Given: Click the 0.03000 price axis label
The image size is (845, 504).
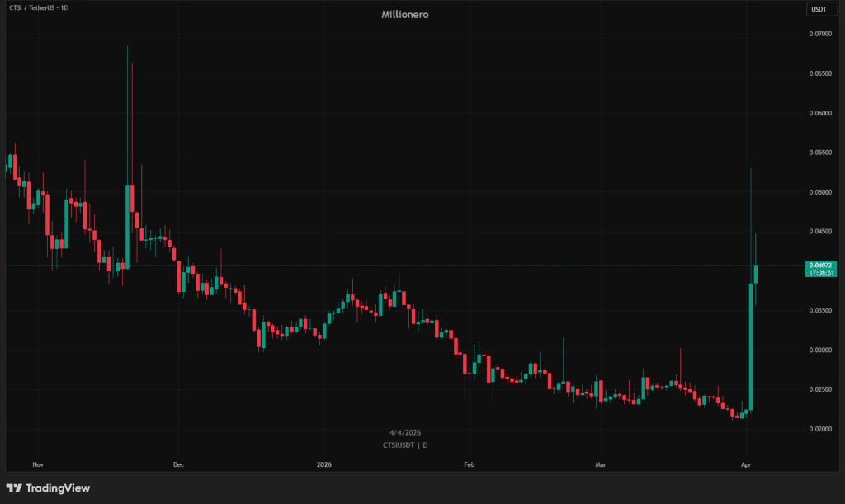Looking at the screenshot, I should (819, 350).
